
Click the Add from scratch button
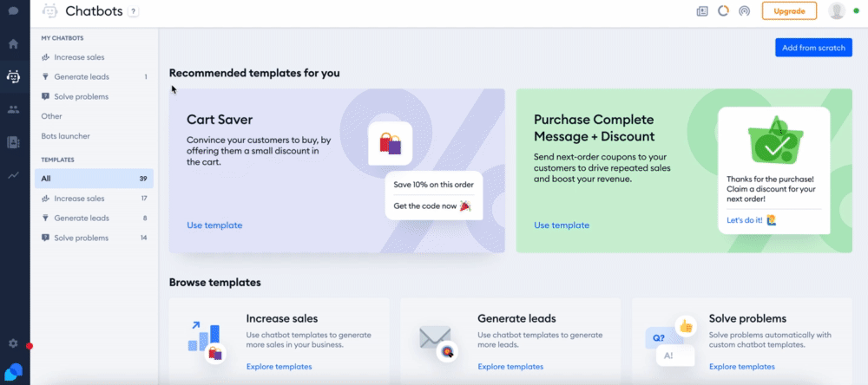point(813,48)
